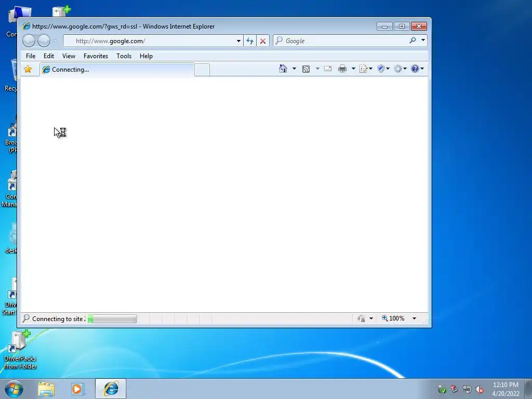The height and width of the screenshot is (399, 532).
Task: Open the Safety shield menu
Action: (383, 69)
